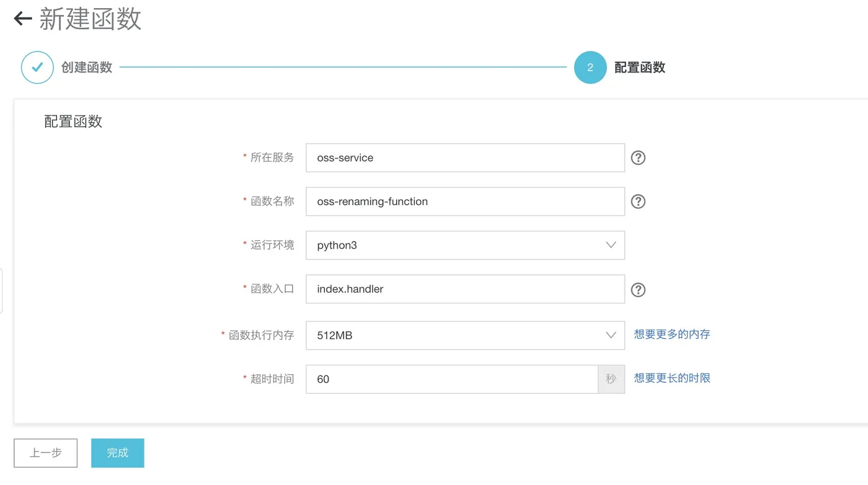This screenshot has height=485, width=868.
Task: Click the completed checkmark step icon
Action: (x=37, y=67)
